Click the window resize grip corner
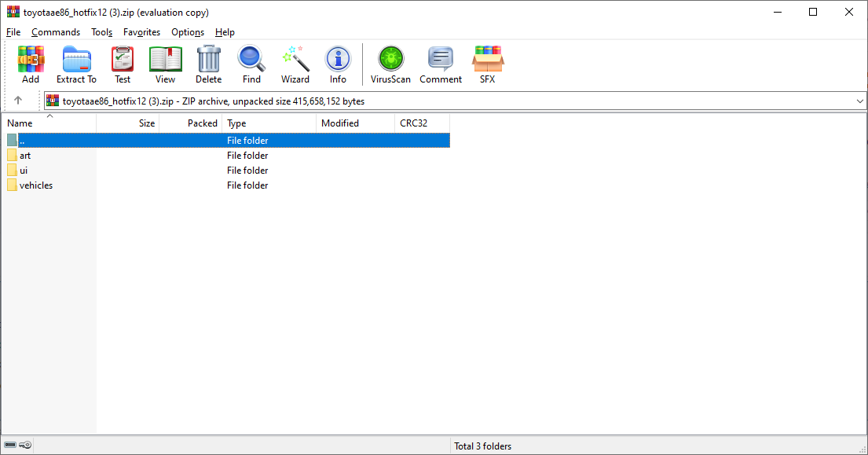Viewport: 868px width, 455px height. click(862, 449)
